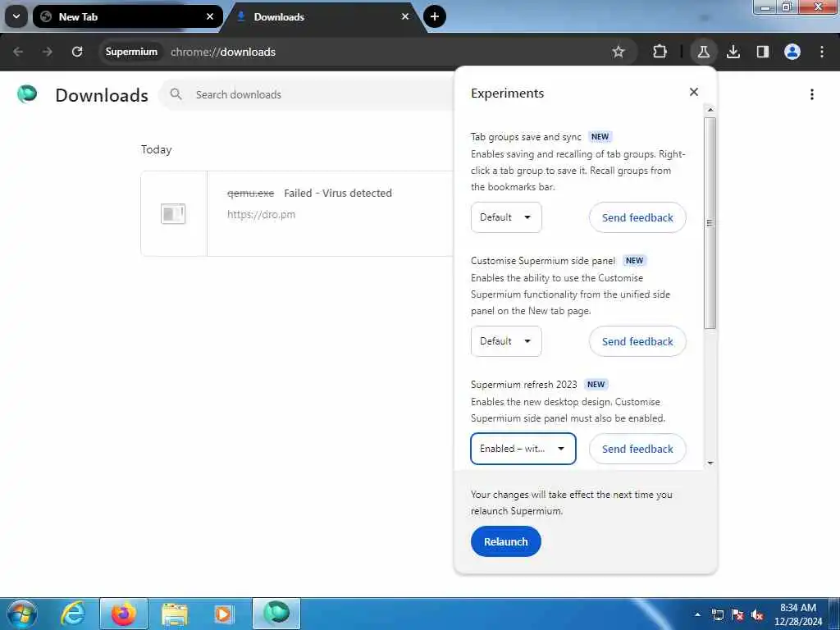This screenshot has width=840, height=630.
Task: Click the muted volume tray icon
Action: point(757,615)
